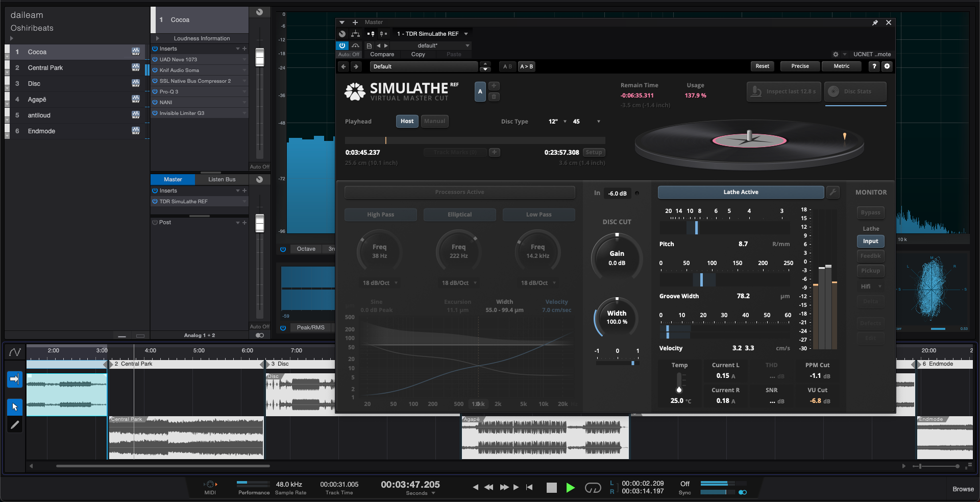This screenshot has width=980, height=502.
Task: Switch playhead mode to Manual
Action: [x=435, y=121]
